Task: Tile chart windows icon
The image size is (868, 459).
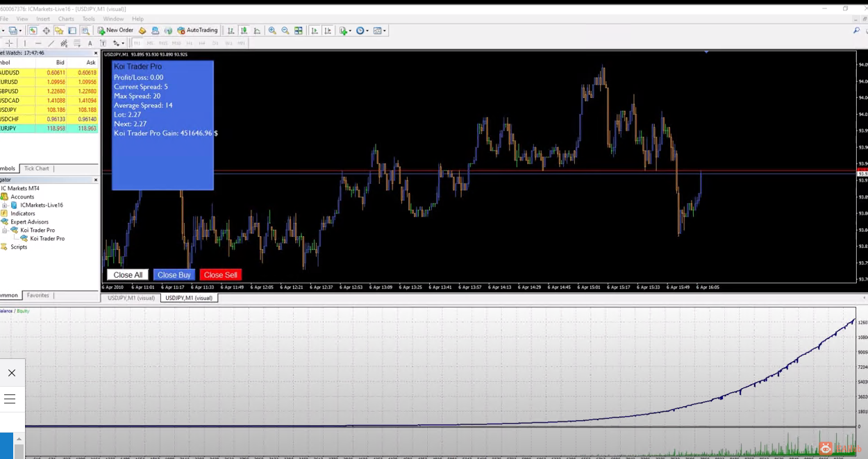Action: tap(299, 31)
